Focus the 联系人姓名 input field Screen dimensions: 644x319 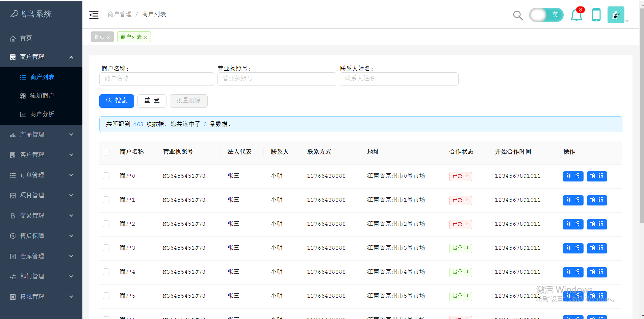click(399, 79)
